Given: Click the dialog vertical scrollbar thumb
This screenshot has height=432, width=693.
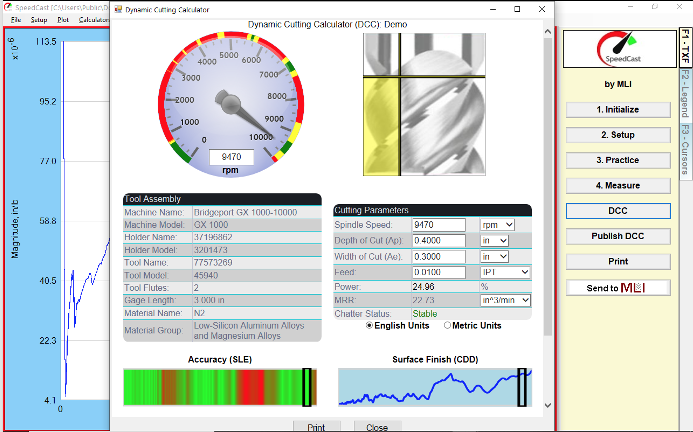Looking at the screenshot, I should [548, 187].
